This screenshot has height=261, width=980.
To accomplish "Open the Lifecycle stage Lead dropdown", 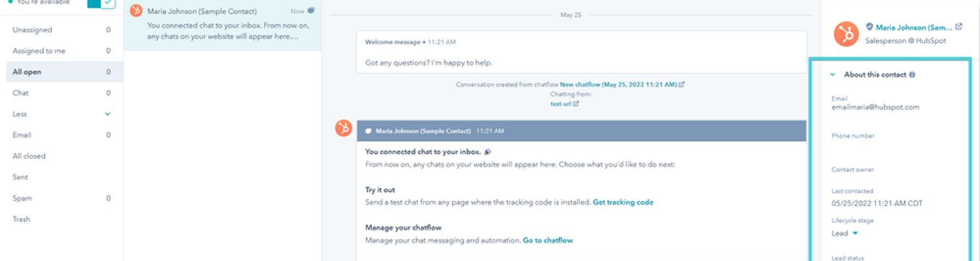I will tap(845, 233).
